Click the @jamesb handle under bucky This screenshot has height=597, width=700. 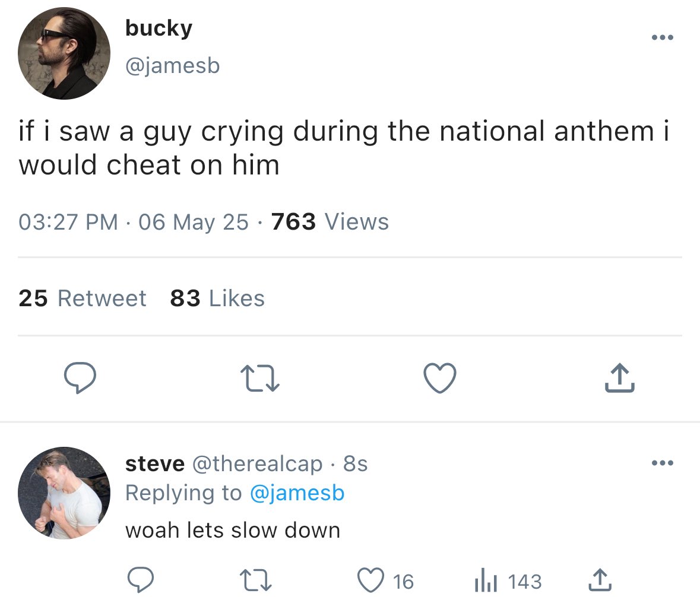[172, 65]
